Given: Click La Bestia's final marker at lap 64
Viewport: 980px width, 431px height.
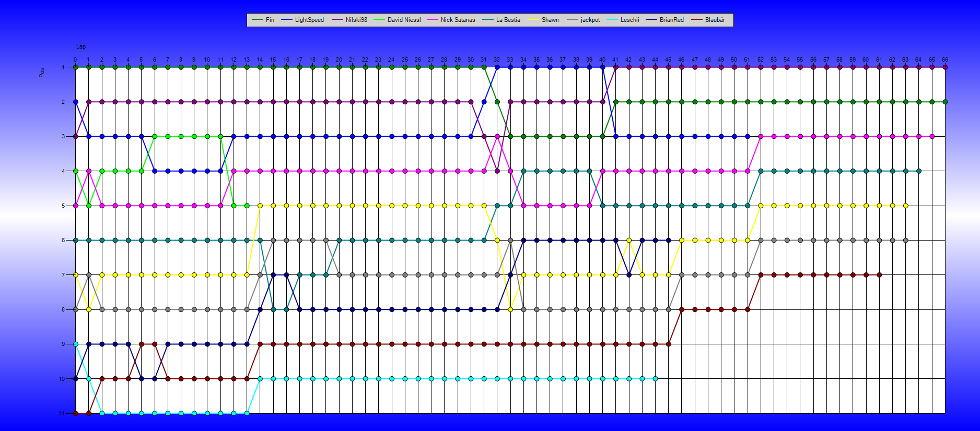Looking at the screenshot, I should 919,171.
